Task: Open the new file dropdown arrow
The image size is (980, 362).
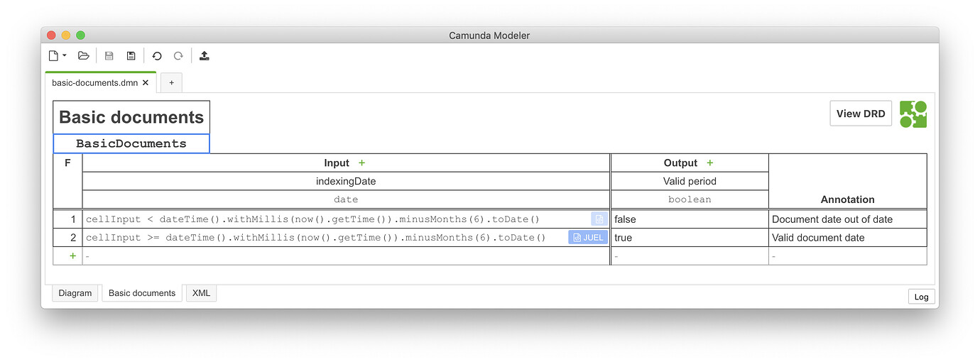Action: pyautogui.click(x=65, y=55)
